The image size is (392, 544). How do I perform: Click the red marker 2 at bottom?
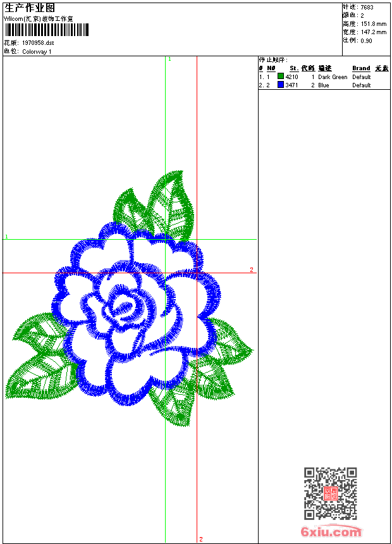(201, 539)
